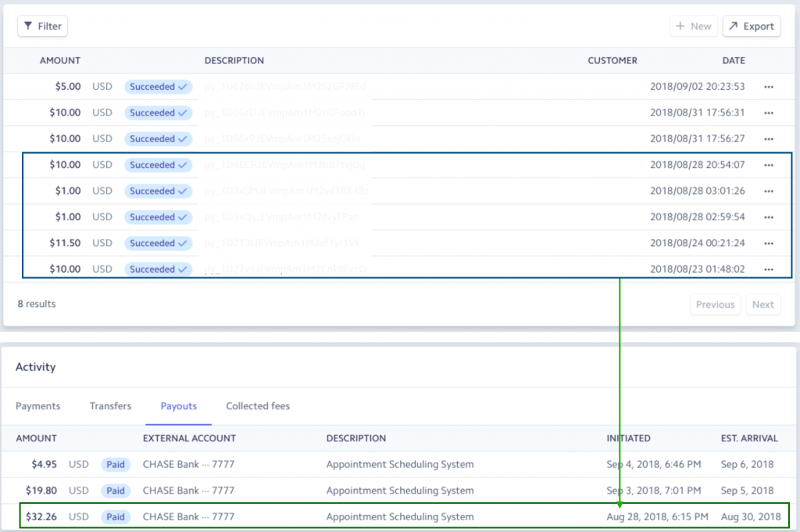
Task: Click ellipsis for 2018/08/28 02:59:54 payment
Action: click(769, 217)
